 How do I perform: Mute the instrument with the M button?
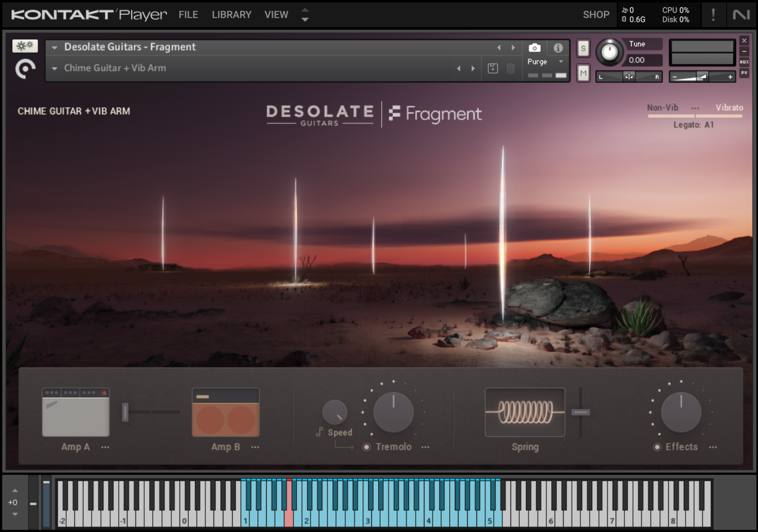click(583, 73)
